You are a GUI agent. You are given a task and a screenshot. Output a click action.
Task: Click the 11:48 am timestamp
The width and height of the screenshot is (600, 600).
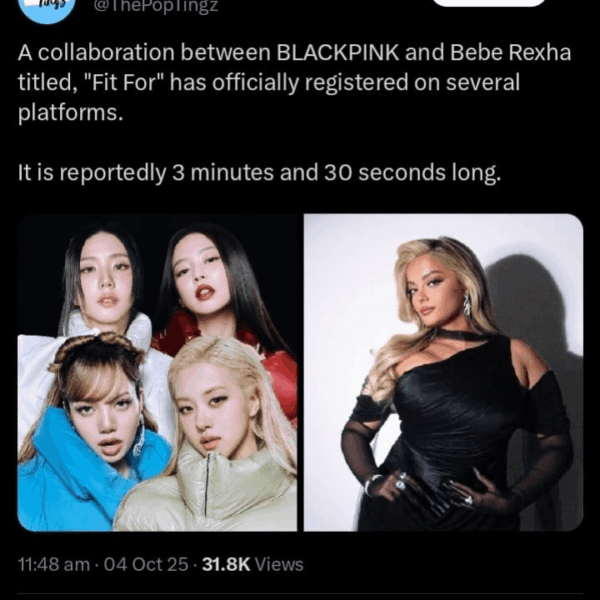[x=54, y=564]
